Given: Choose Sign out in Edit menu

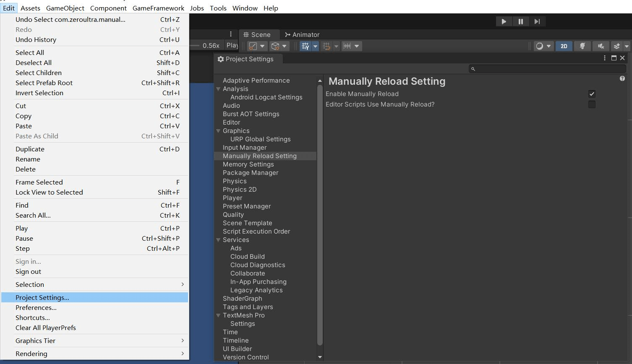Looking at the screenshot, I should 94,272.
